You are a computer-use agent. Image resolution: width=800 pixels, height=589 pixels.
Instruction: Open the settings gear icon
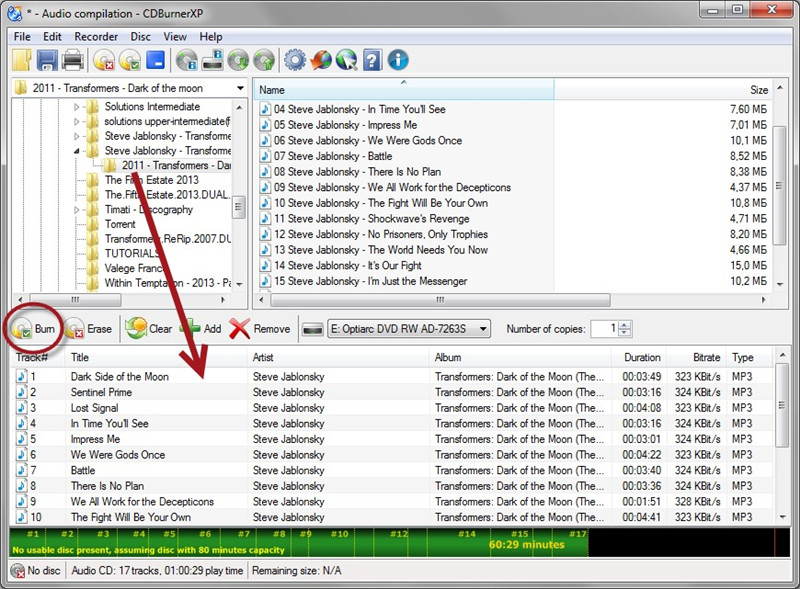click(x=297, y=61)
